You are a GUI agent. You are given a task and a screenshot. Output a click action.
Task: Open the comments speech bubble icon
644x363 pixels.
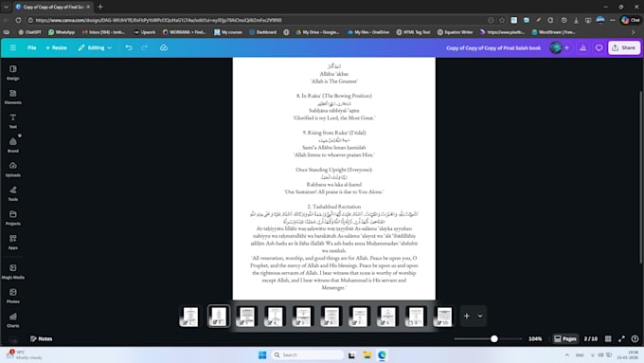pos(599,48)
